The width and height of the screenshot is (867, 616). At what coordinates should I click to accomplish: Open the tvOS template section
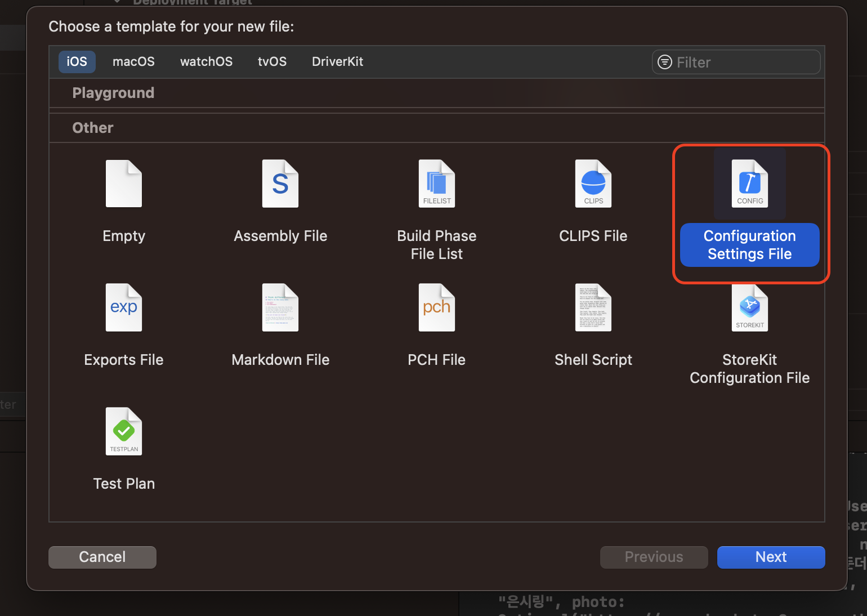(272, 61)
